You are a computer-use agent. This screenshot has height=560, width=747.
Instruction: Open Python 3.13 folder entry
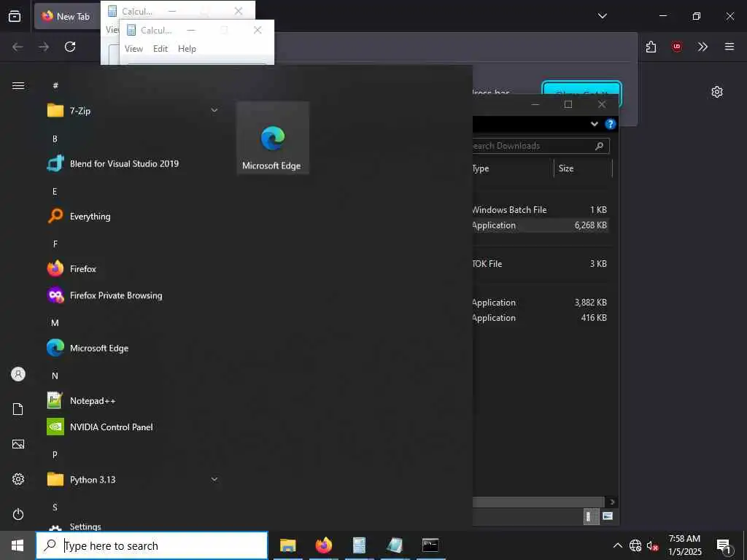coord(133,480)
